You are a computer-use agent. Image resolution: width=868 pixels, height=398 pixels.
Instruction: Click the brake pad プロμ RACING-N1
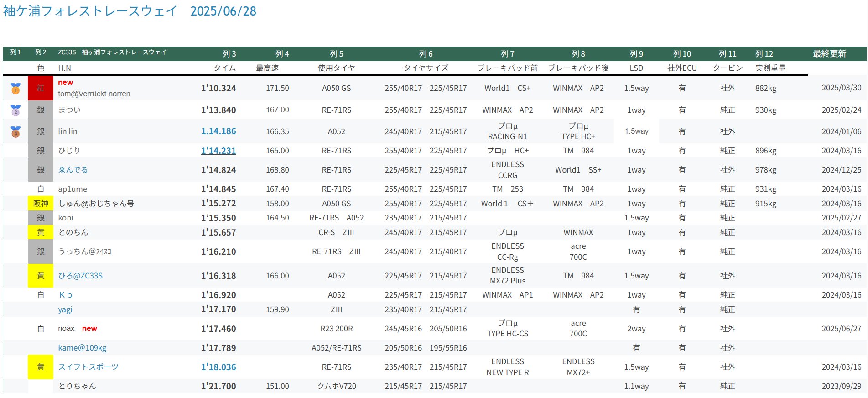point(508,131)
